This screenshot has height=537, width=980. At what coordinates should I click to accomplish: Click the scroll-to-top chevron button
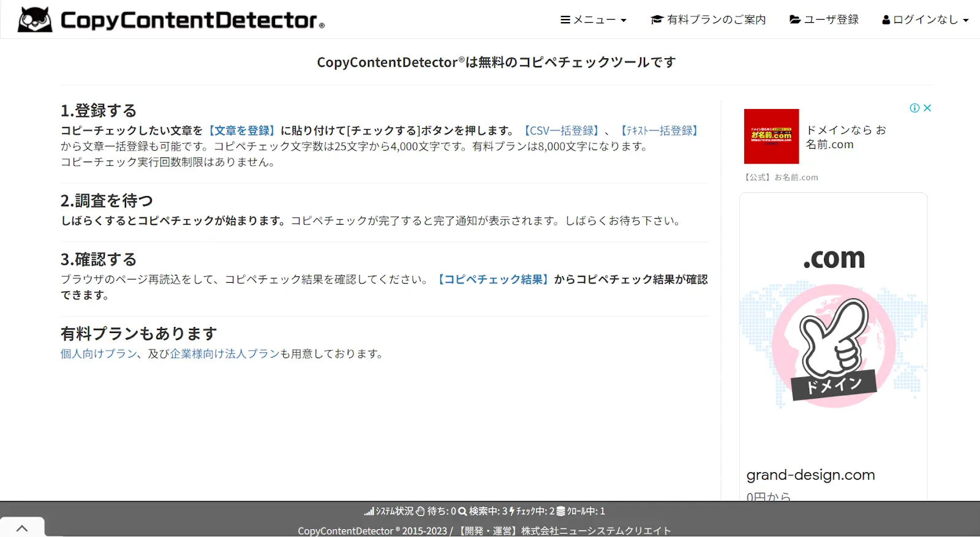coord(22,527)
